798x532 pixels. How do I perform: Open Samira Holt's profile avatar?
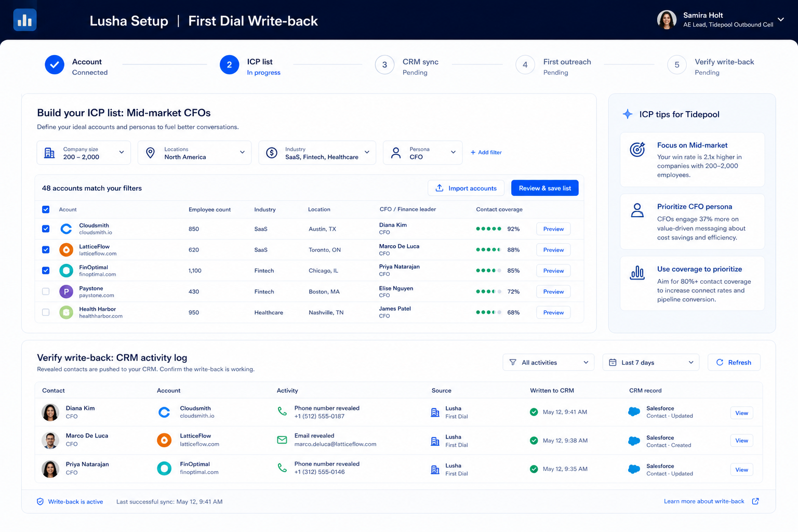(667, 20)
